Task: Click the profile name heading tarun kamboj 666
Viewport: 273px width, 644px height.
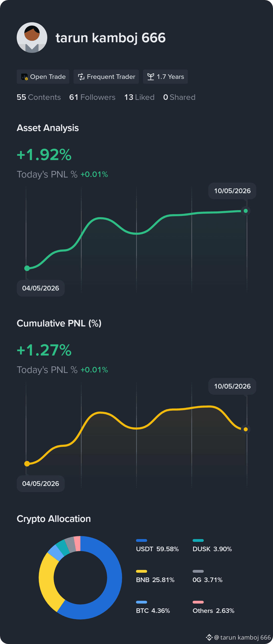Action: click(x=111, y=38)
